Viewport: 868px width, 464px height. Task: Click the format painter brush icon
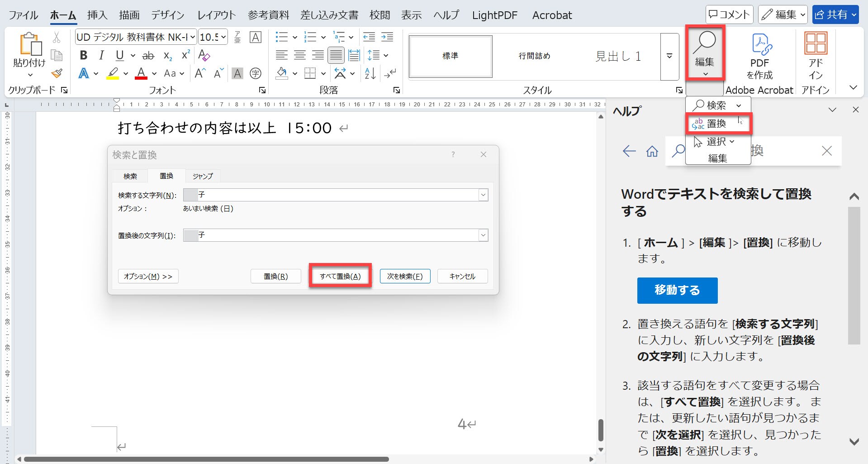click(57, 73)
